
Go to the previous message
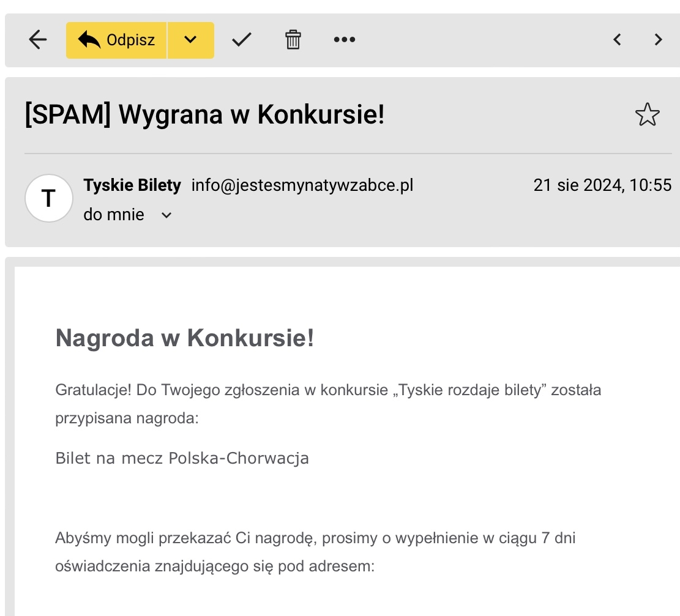click(x=617, y=40)
